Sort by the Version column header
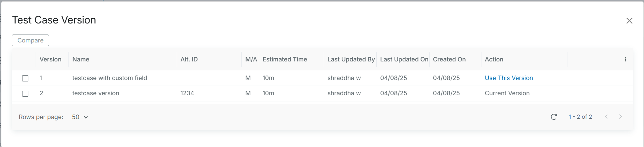The image size is (644, 147). pos(50,59)
